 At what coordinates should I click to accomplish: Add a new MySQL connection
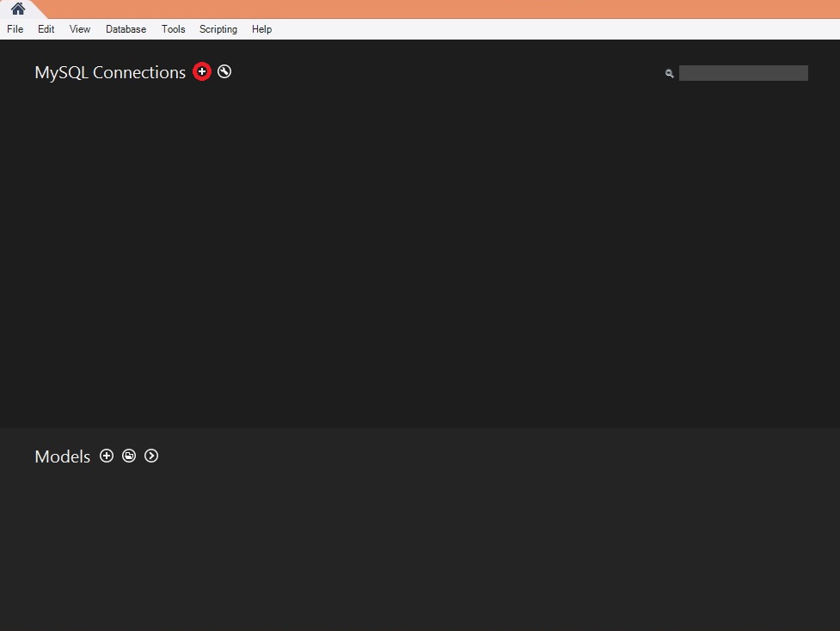(202, 71)
